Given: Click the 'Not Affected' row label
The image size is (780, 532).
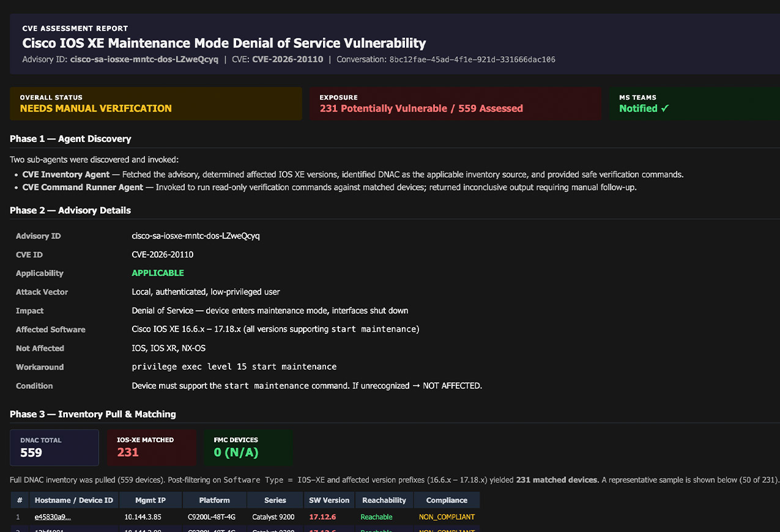Looking at the screenshot, I should coord(40,349).
